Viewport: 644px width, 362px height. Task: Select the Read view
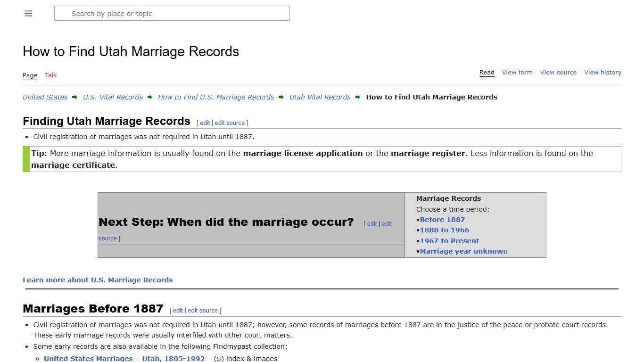point(487,72)
